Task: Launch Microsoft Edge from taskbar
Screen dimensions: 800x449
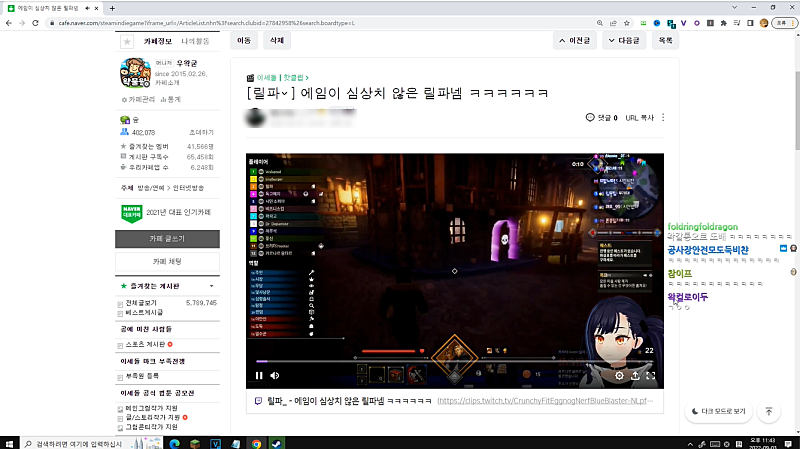Action: tap(174, 444)
